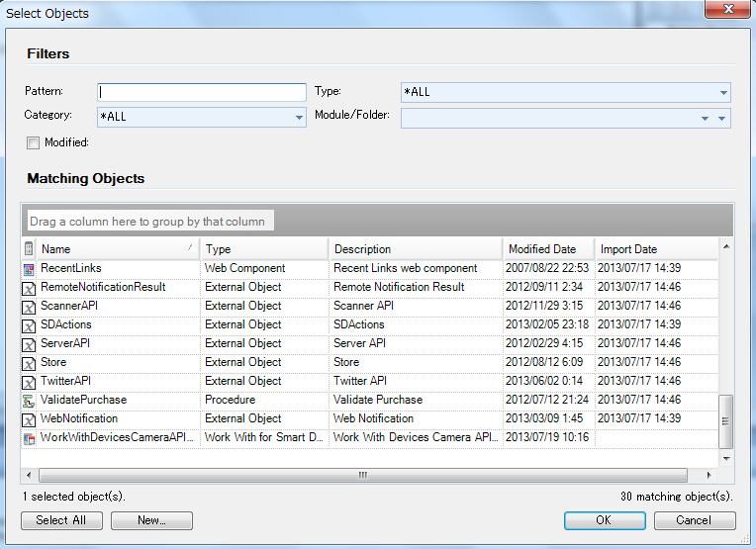Select the ValidatePurchase name cell
The image size is (756, 549).
point(83,400)
